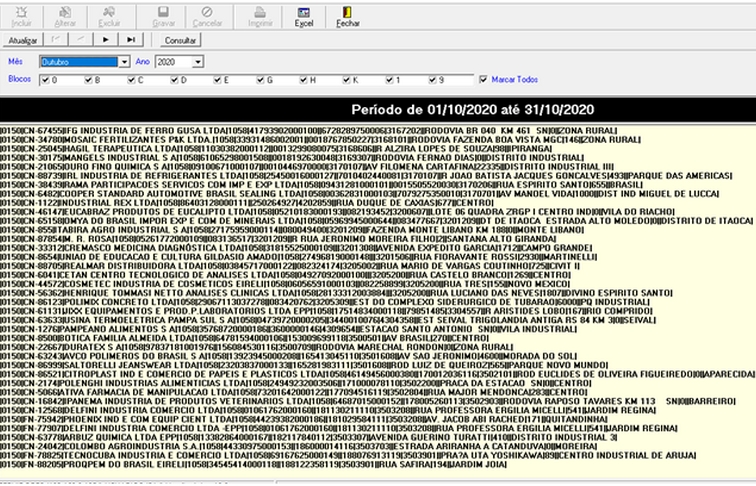Select row for PROQPEM DO BRASIL EIRELI

tap(253, 464)
